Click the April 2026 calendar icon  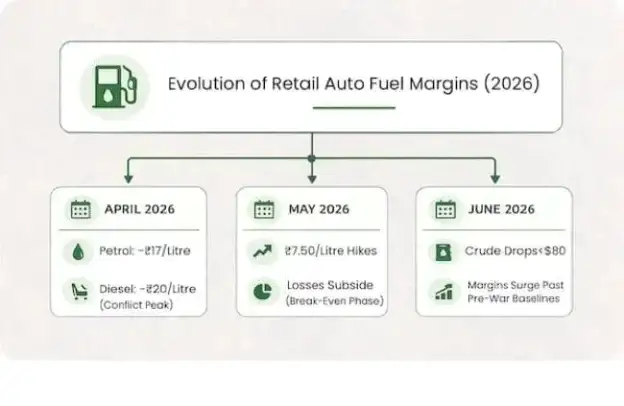[x=80, y=209]
